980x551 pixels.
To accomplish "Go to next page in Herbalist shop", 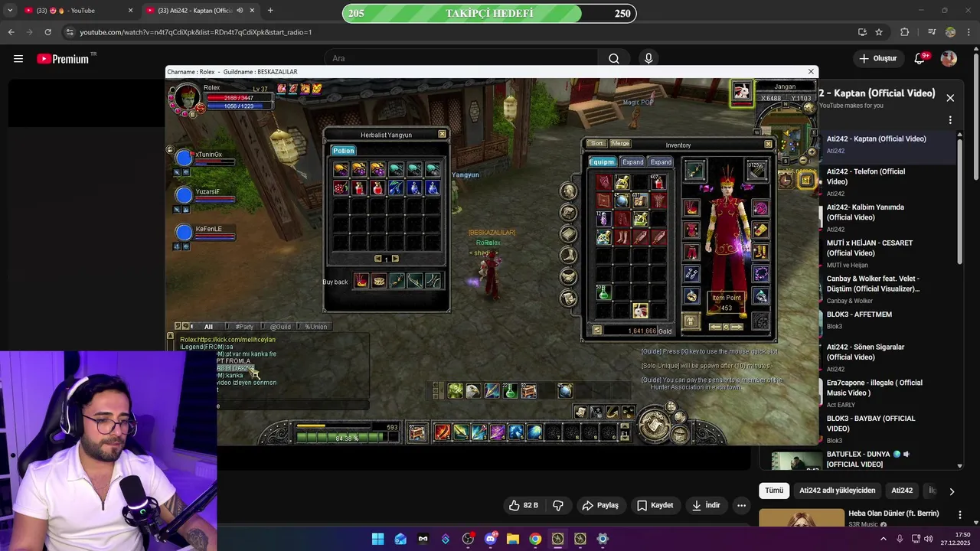I will (x=395, y=259).
